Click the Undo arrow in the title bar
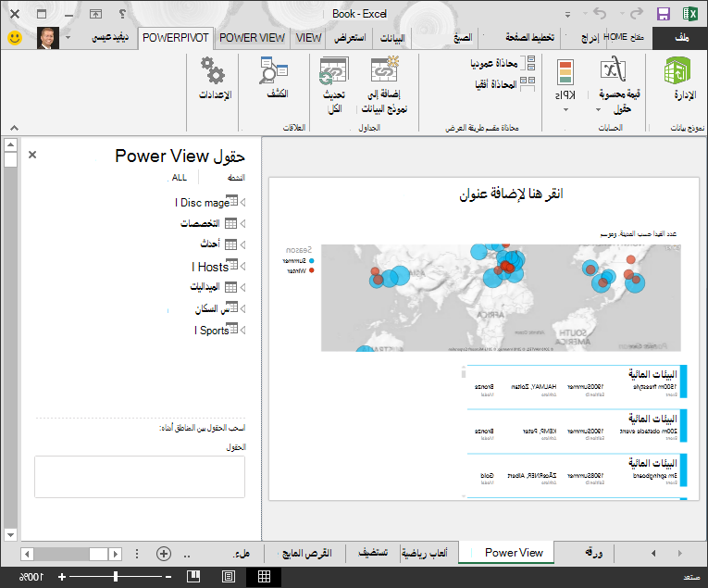 599,14
